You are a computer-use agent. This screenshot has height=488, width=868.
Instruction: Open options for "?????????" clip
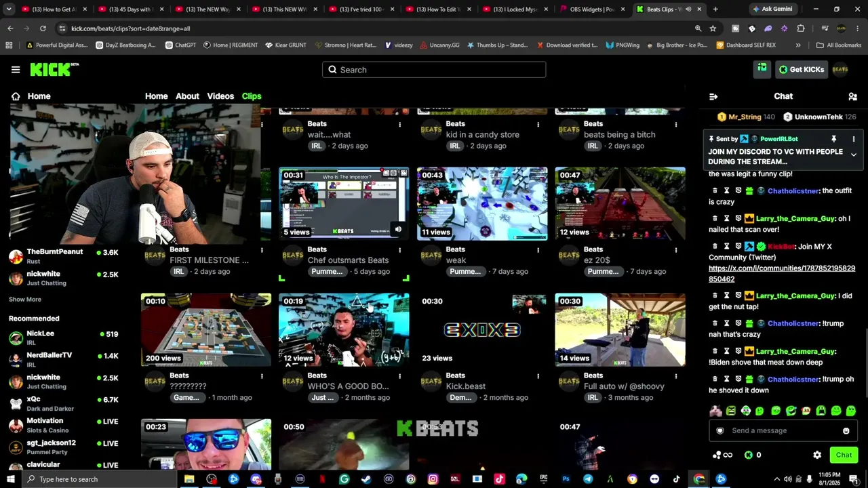(x=262, y=376)
